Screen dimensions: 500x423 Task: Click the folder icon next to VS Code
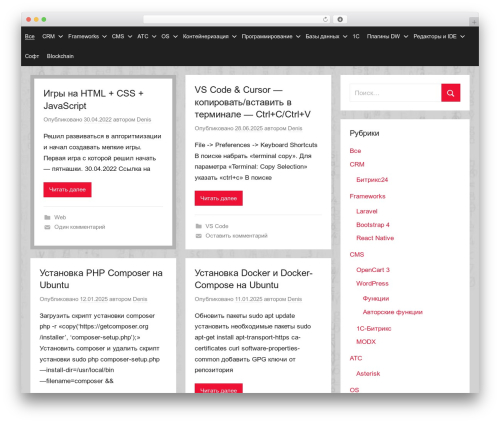coord(199,226)
